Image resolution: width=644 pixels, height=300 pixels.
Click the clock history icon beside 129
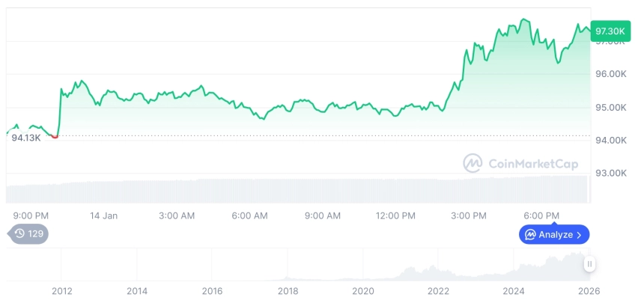[x=19, y=233]
